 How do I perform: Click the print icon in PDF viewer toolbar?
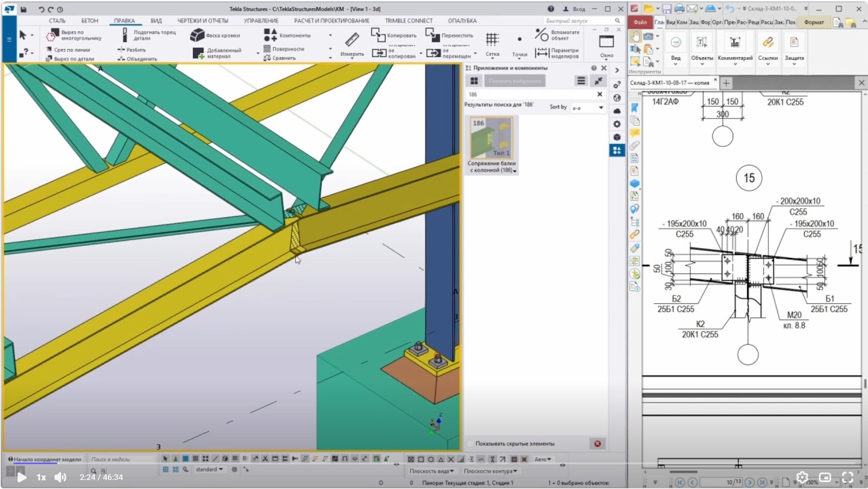click(679, 9)
